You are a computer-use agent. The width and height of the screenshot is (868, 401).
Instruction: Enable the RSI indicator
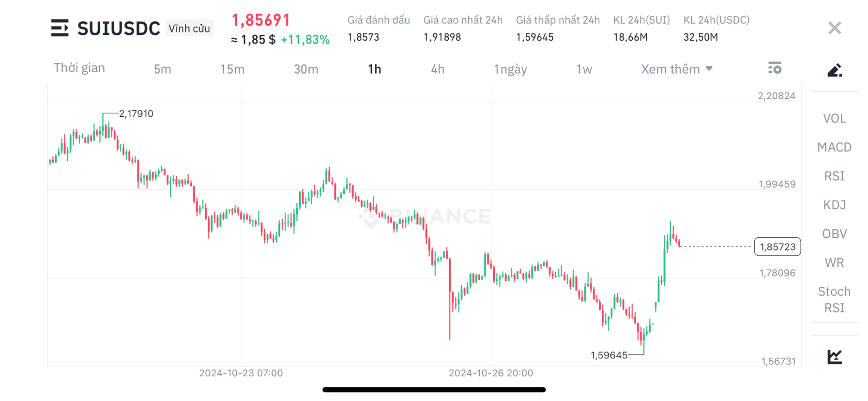(834, 176)
